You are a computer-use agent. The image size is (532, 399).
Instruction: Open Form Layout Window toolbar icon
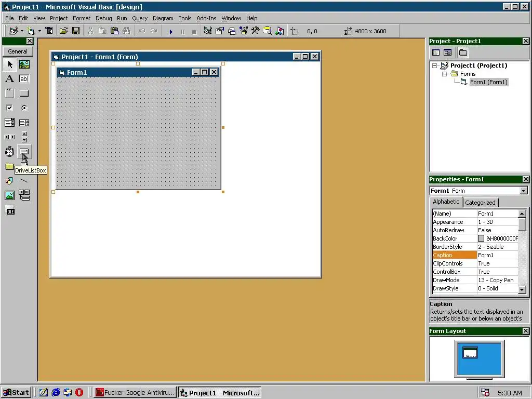[232, 31]
